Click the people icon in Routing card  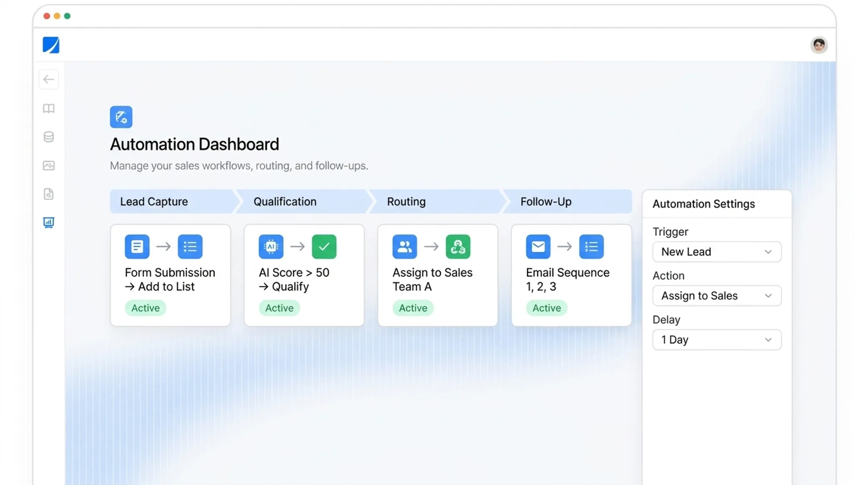click(x=405, y=247)
